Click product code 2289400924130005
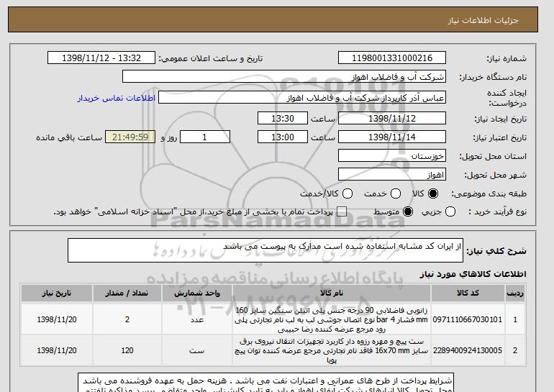This screenshot has height=392, width=554. [x=468, y=350]
